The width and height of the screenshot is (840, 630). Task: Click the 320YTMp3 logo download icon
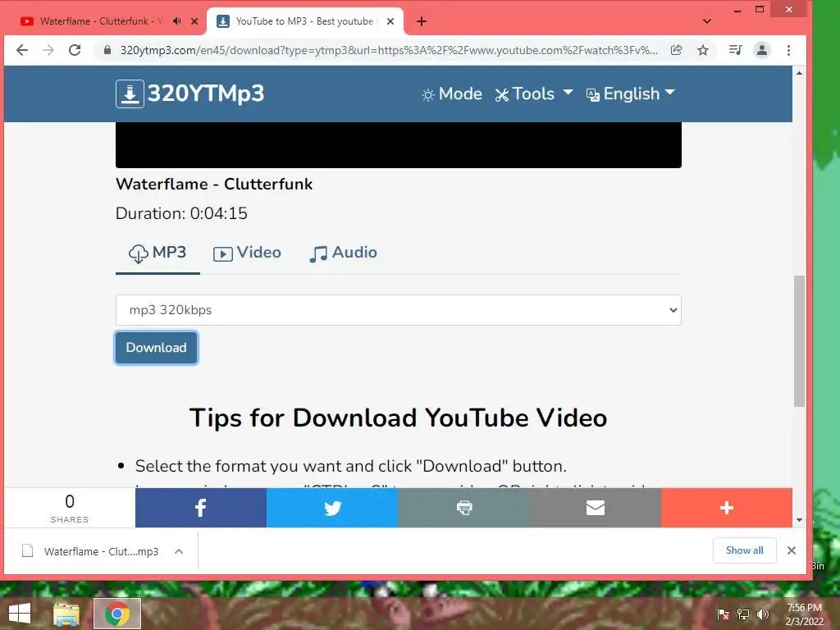130,94
